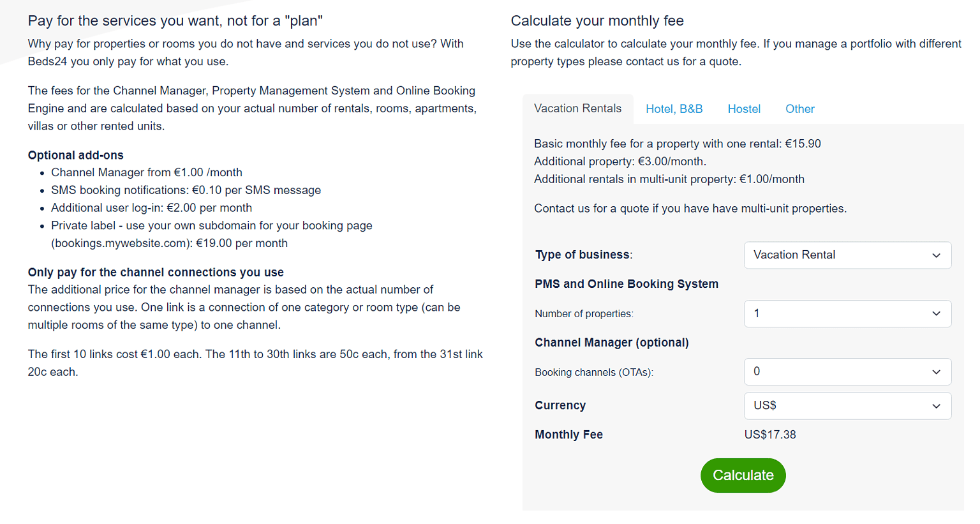Select the Hostel tab
This screenshot has height=524, width=980.
[744, 109]
